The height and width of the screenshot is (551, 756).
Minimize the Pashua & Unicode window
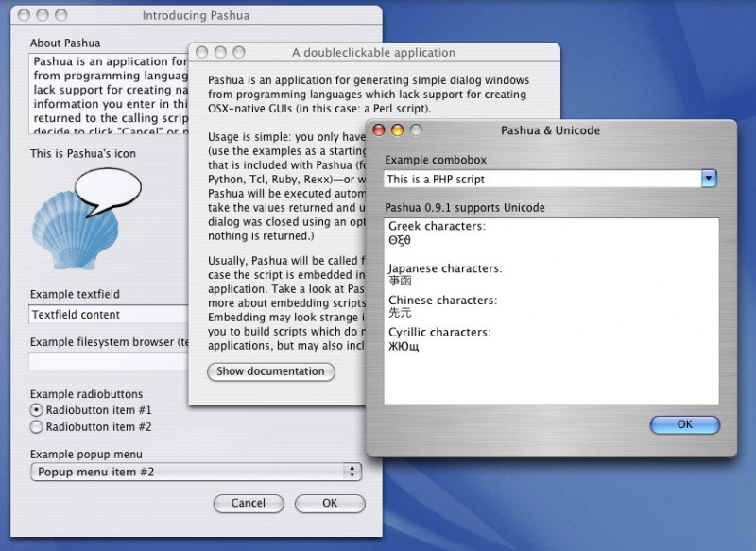tap(397, 130)
